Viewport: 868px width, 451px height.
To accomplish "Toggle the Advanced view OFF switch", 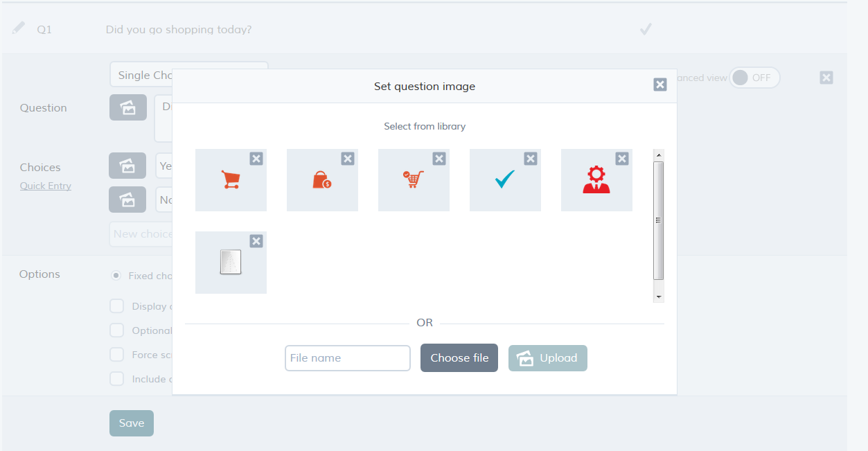I will 754,78.
